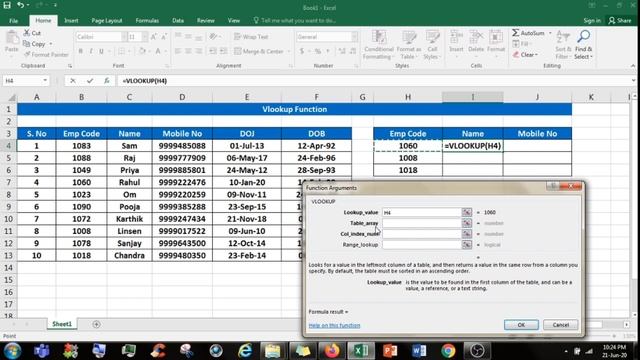Screen dimensions: 640x360
Task: Select the Sheet1 tab
Action: click(x=62, y=324)
